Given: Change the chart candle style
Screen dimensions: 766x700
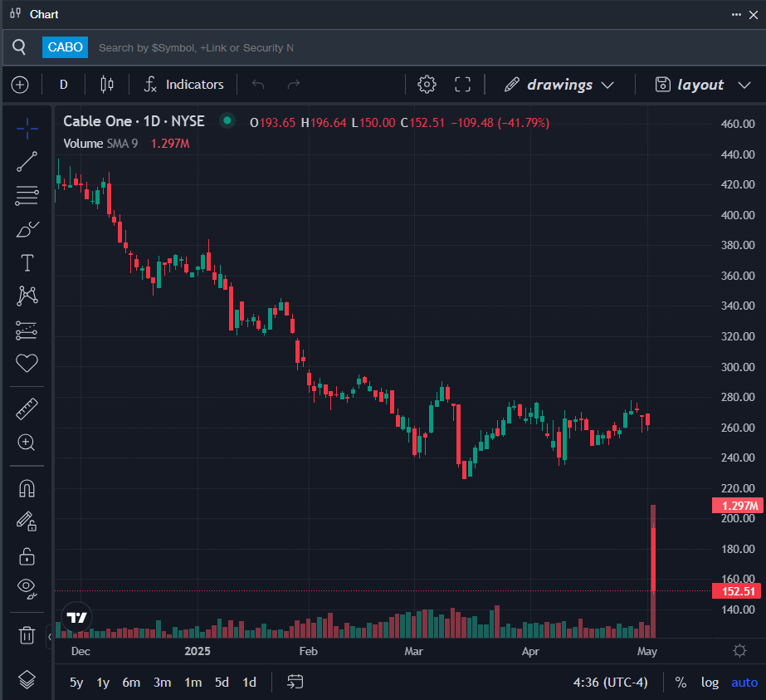Looking at the screenshot, I should tap(107, 85).
